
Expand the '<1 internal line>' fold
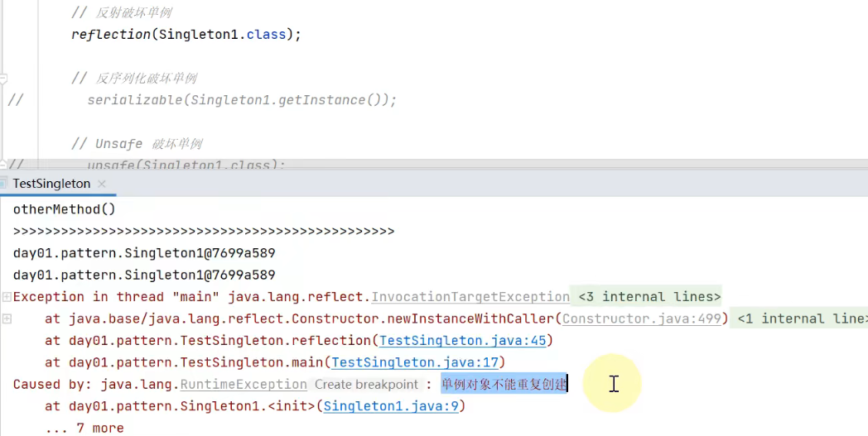(800, 319)
